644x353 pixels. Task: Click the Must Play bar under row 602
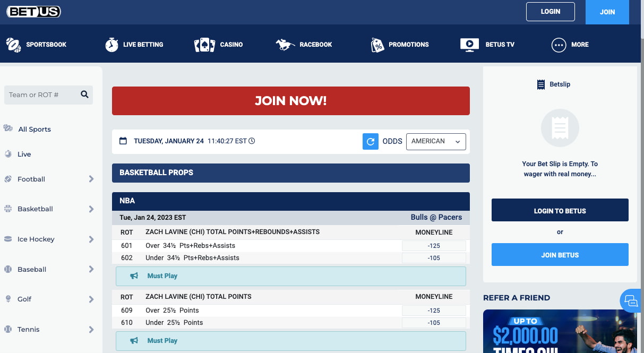pyautogui.click(x=291, y=276)
